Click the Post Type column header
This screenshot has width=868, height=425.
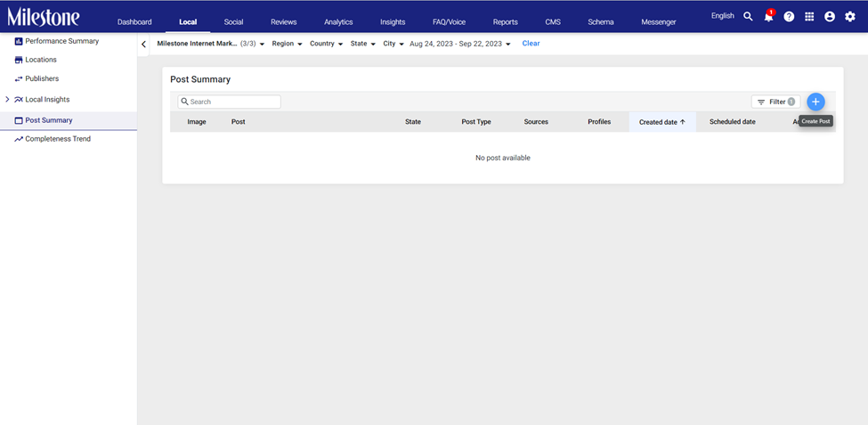coord(476,122)
